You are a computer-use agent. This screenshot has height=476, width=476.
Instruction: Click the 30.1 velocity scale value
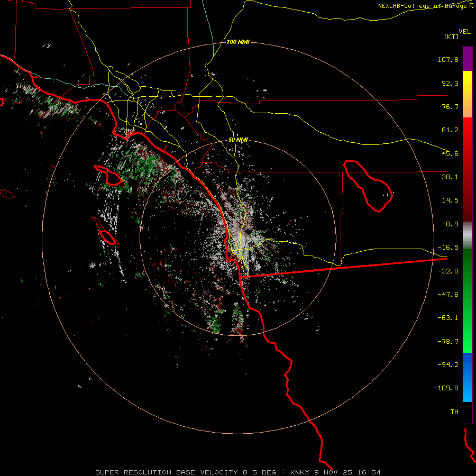tap(450, 177)
